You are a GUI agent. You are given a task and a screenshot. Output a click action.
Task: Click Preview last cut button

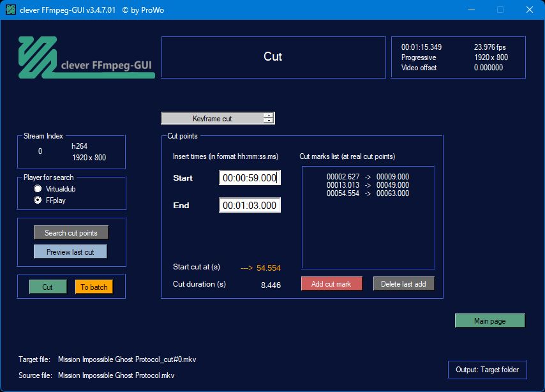[70, 252]
